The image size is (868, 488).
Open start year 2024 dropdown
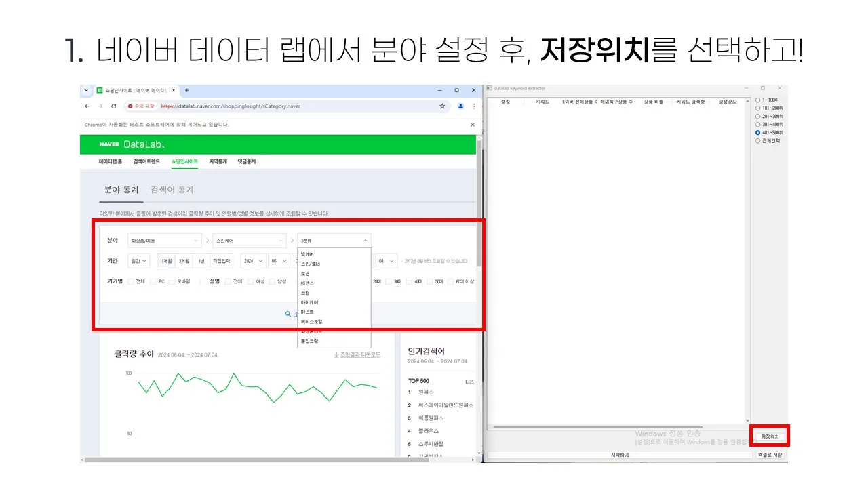(x=254, y=261)
